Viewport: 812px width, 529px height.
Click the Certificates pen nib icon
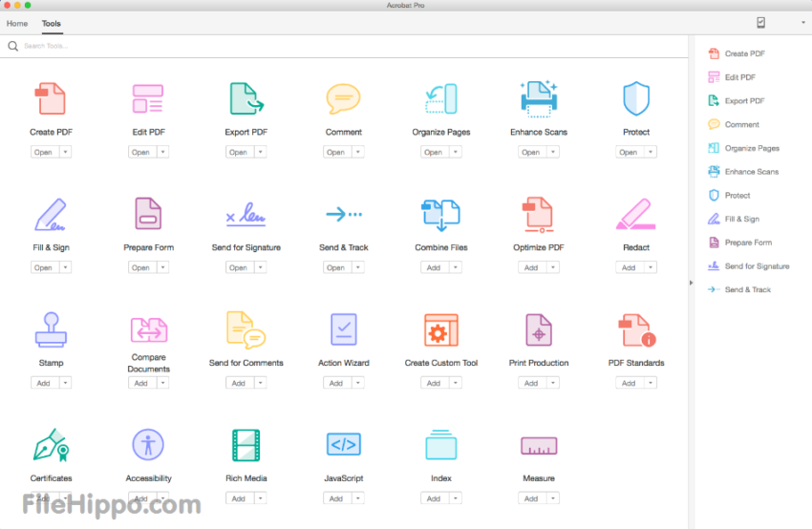point(52,445)
